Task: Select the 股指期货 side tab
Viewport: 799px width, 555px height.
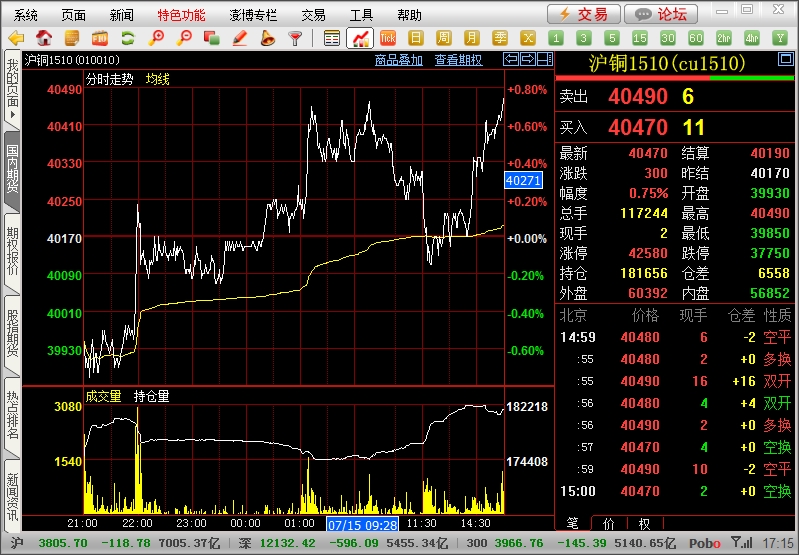Action: [12, 334]
